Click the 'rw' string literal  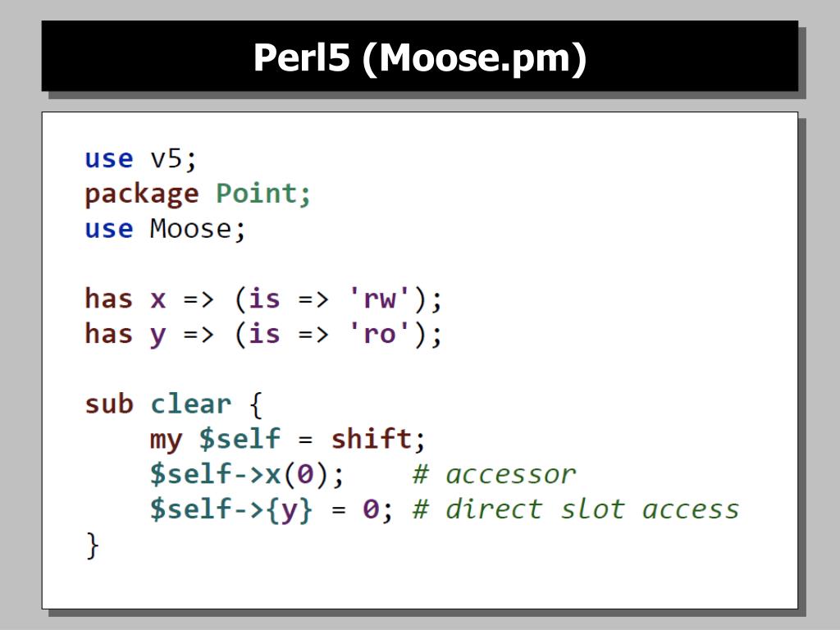[379, 299]
